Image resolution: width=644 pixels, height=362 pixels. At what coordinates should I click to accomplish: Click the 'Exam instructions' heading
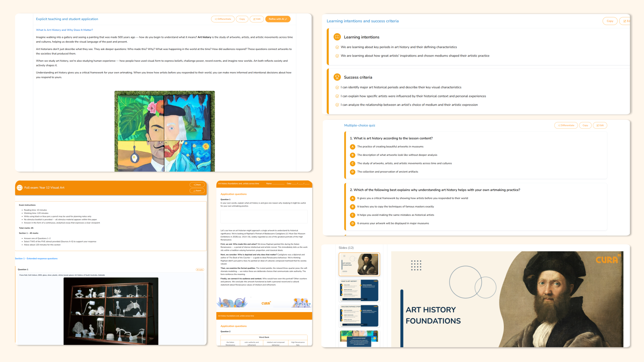point(27,205)
